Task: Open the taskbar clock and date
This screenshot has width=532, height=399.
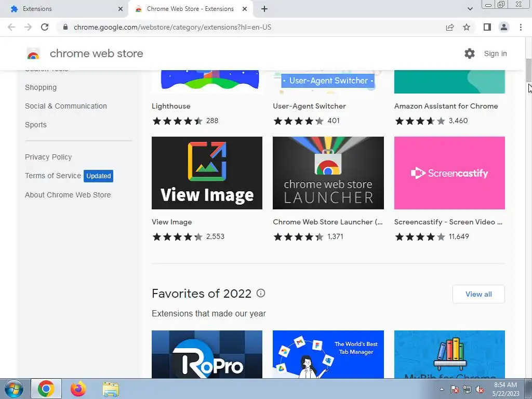Action: (506, 389)
